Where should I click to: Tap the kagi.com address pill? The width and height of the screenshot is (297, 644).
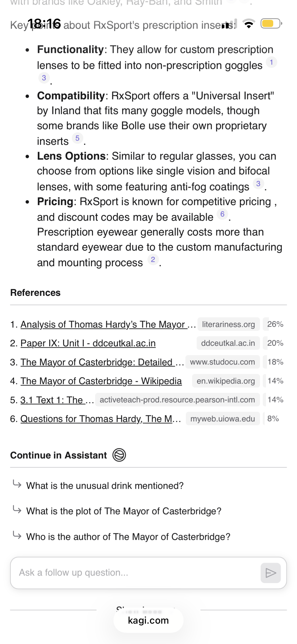tap(148, 620)
